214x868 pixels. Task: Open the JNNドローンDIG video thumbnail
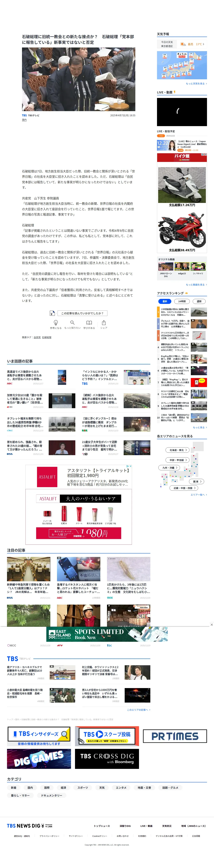165,267
